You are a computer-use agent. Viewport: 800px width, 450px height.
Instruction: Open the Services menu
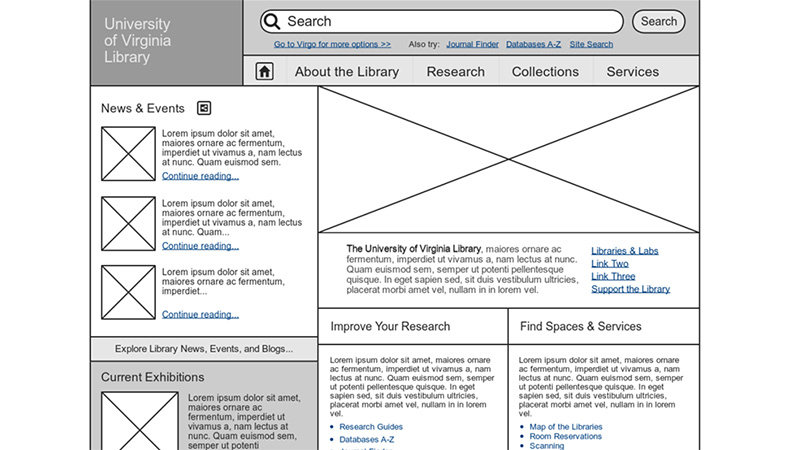point(633,72)
